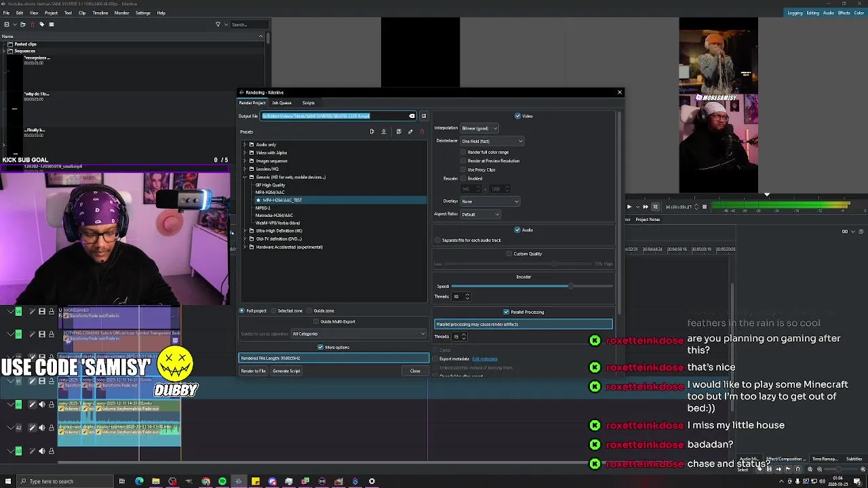
Task: Select the GIF High Quality preset
Action: [270, 185]
